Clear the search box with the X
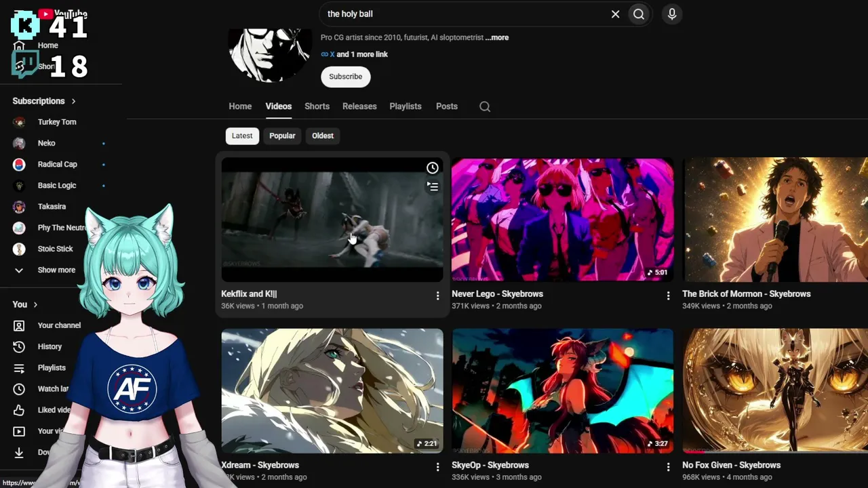Viewport: 868px width, 488px height. [615, 14]
